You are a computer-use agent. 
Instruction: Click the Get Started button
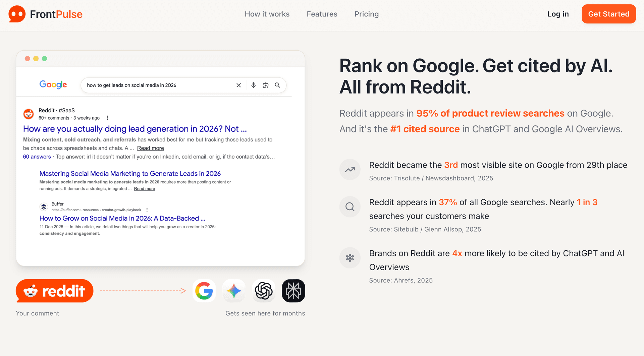(x=609, y=14)
